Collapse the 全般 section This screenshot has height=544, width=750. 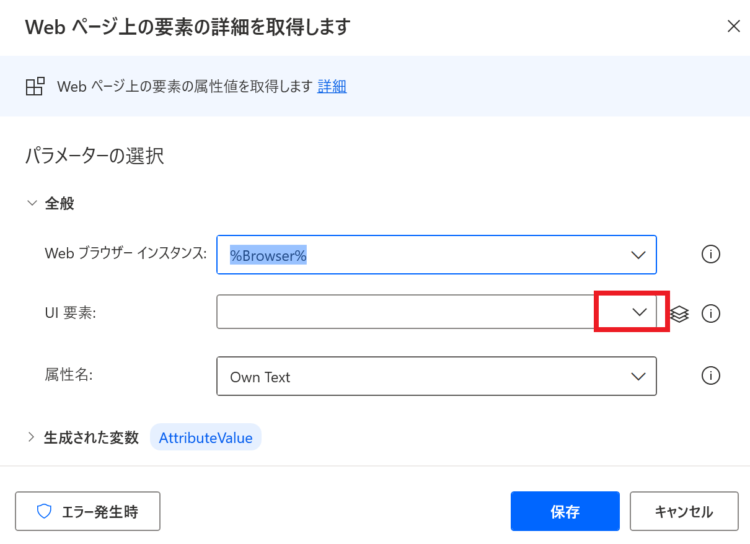32,203
